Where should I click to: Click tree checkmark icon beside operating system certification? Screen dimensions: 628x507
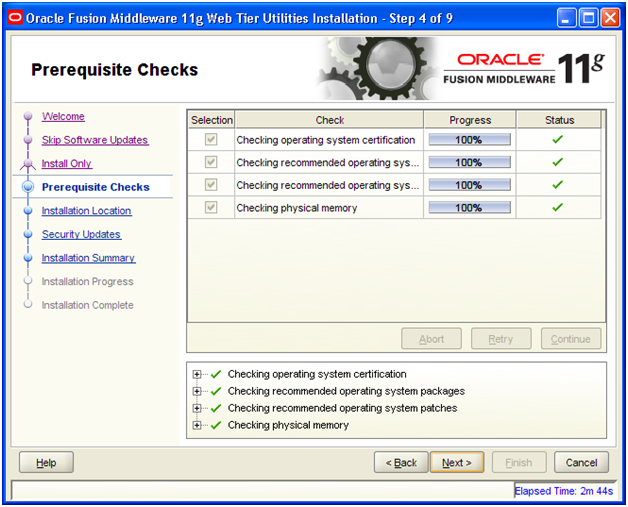click(216, 374)
